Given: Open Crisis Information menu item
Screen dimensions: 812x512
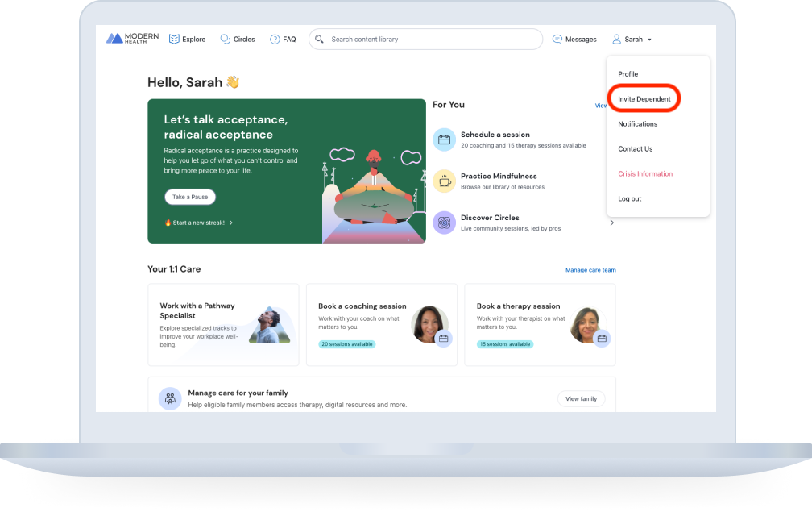Looking at the screenshot, I should point(645,173).
